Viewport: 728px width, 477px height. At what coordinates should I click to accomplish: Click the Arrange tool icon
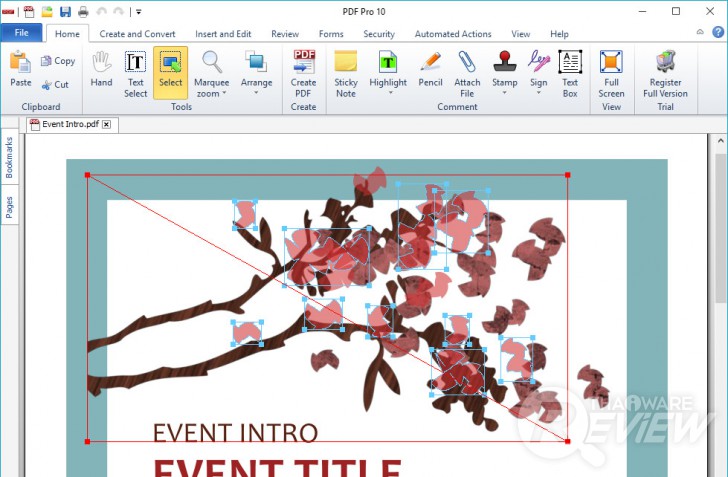pyautogui.click(x=256, y=62)
